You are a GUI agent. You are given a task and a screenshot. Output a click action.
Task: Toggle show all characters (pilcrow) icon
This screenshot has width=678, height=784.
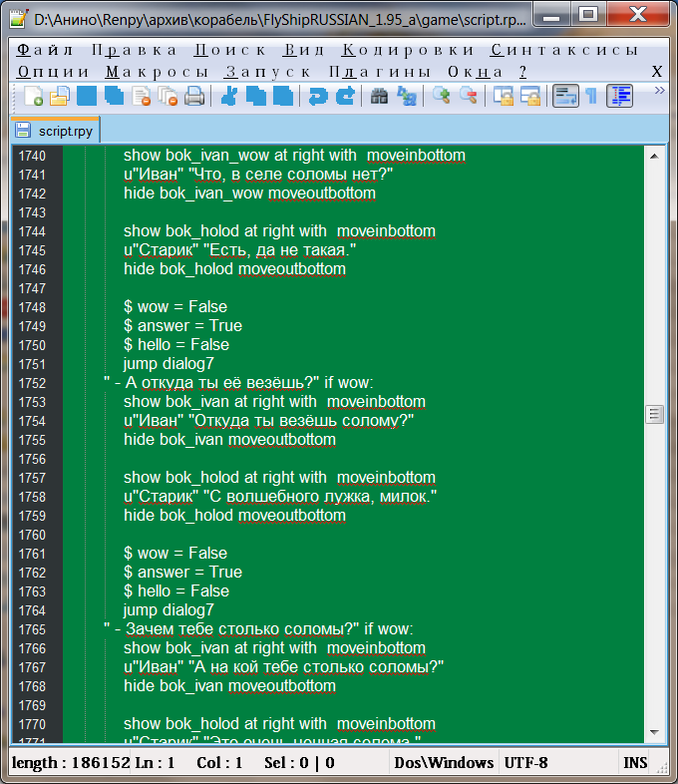(592, 96)
